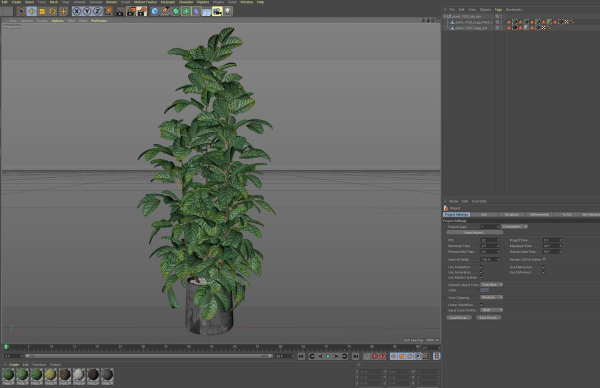
Task: Open the green generators icon
Action: point(176,11)
